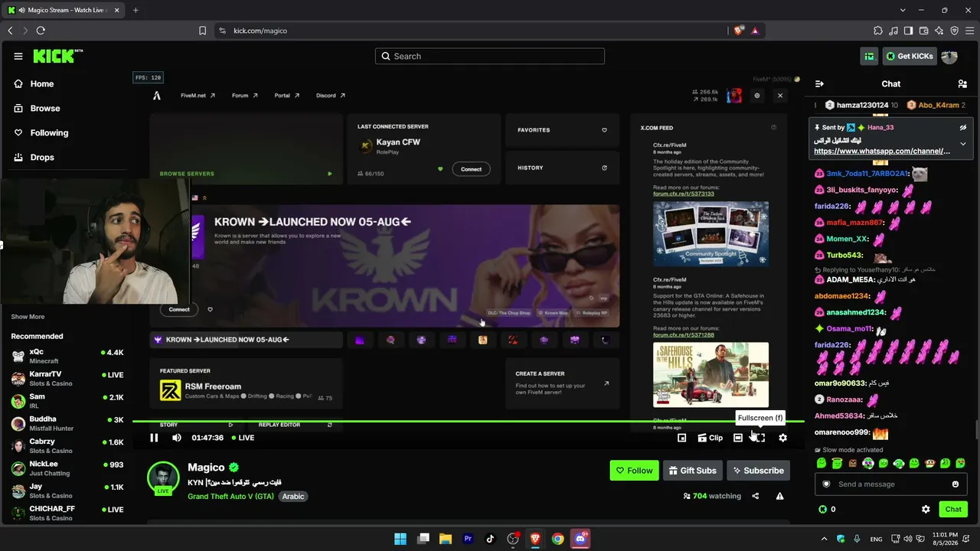Subscribe to Magico

pyautogui.click(x=758, y=471)
